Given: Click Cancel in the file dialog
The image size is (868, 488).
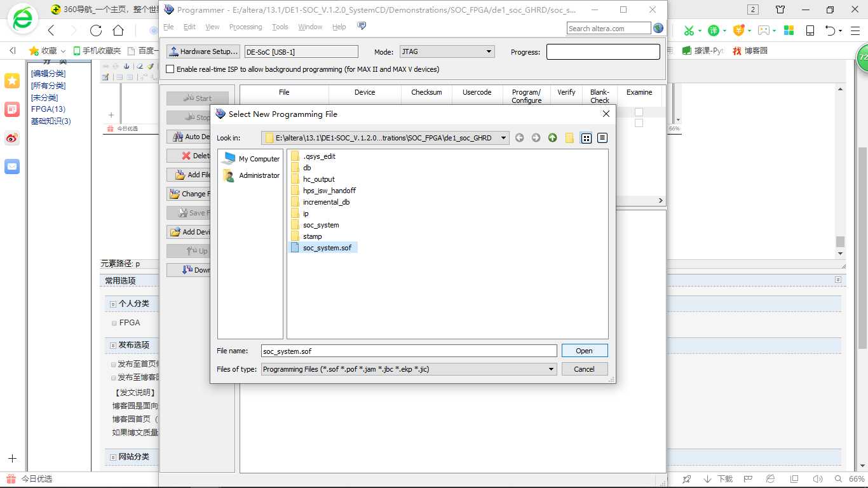Looking at the screenshot, I should pos(585,369).
